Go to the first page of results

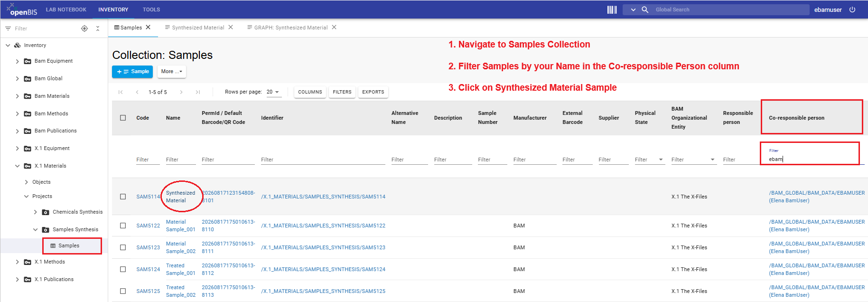click(x=121, y=92)
